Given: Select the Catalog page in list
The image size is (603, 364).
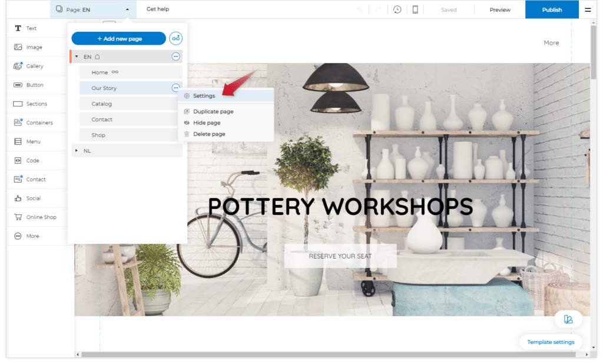Looking at the screenshot, I should (101, 104).
